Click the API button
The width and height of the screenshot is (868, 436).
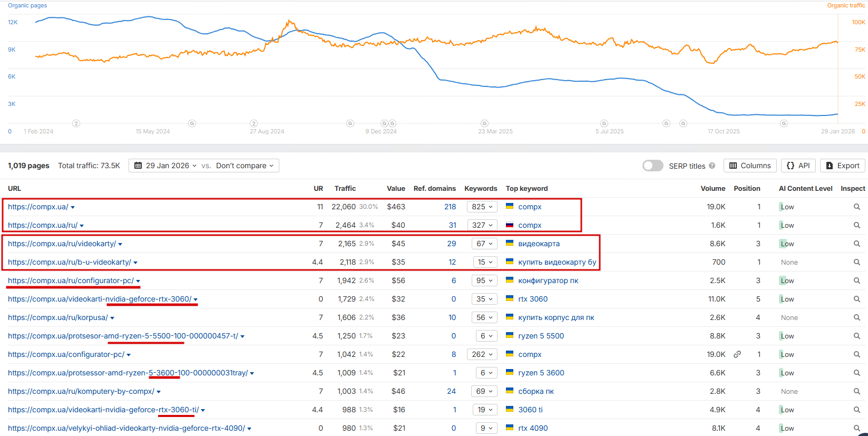798,166
